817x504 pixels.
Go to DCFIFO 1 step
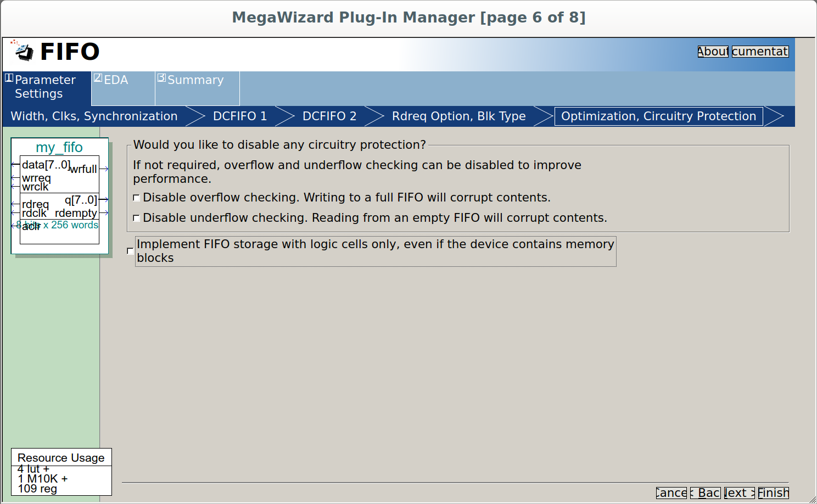[240, 116]
